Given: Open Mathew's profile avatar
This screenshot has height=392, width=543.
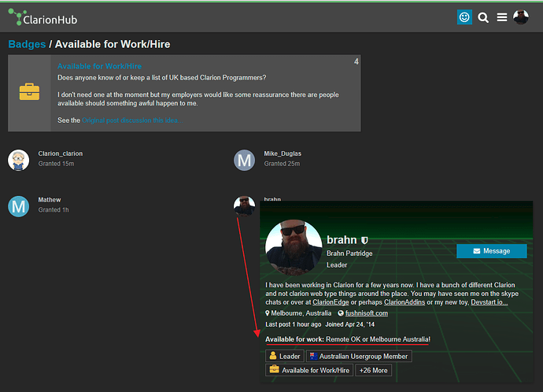Looking at the screenshot, I should tap(18, 206).
